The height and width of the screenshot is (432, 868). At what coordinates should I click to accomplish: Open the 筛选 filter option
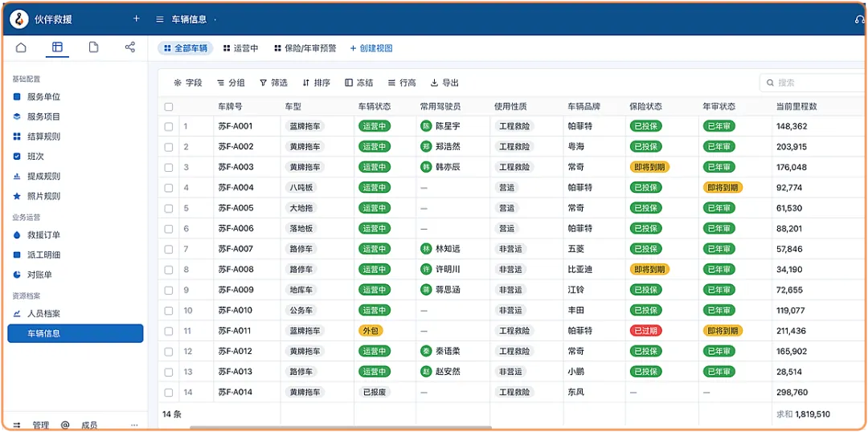click(273, 83)
